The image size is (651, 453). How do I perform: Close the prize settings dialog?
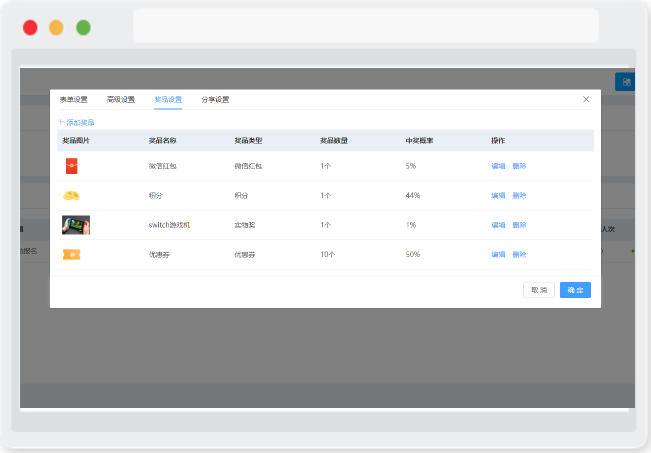point(586,99)
